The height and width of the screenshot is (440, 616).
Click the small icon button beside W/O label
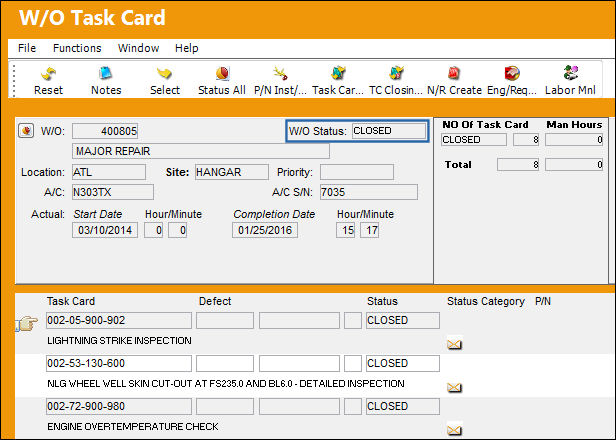pos(26,130)
